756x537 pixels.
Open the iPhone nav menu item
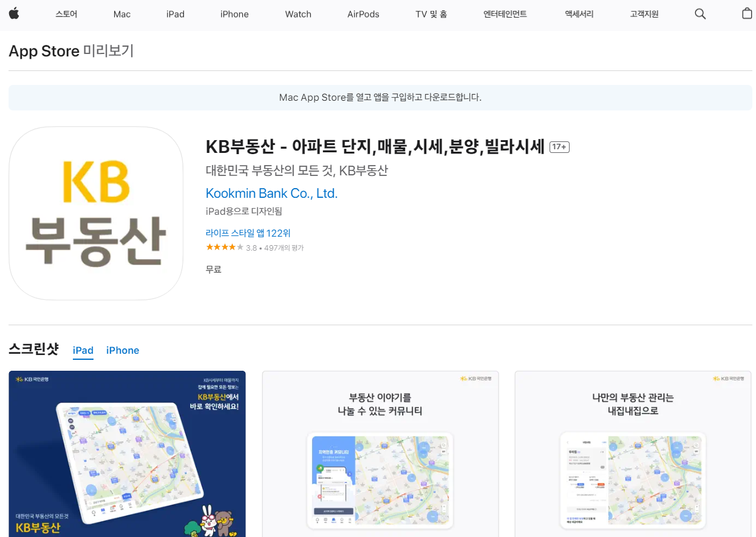click(x=234, y=14)
